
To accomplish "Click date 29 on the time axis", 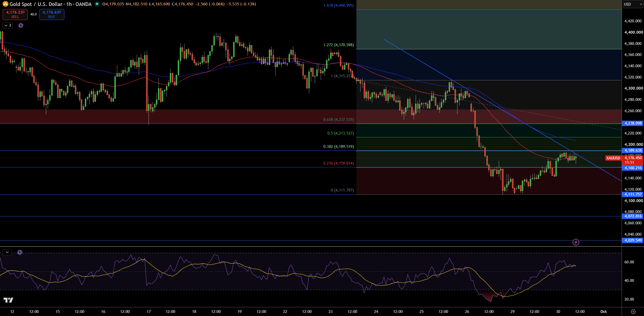I will (x=512, y=312).
